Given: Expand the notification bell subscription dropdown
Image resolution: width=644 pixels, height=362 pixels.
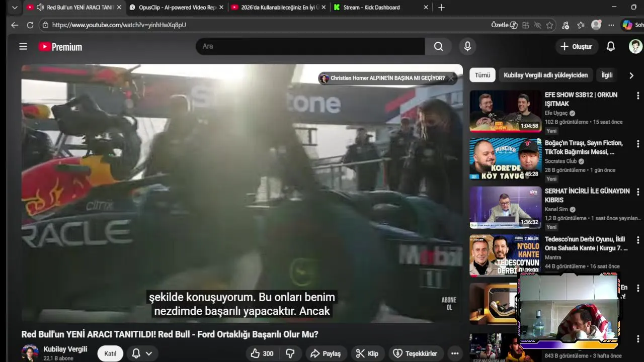Looking at the screenshot, I should click(149, 353).
